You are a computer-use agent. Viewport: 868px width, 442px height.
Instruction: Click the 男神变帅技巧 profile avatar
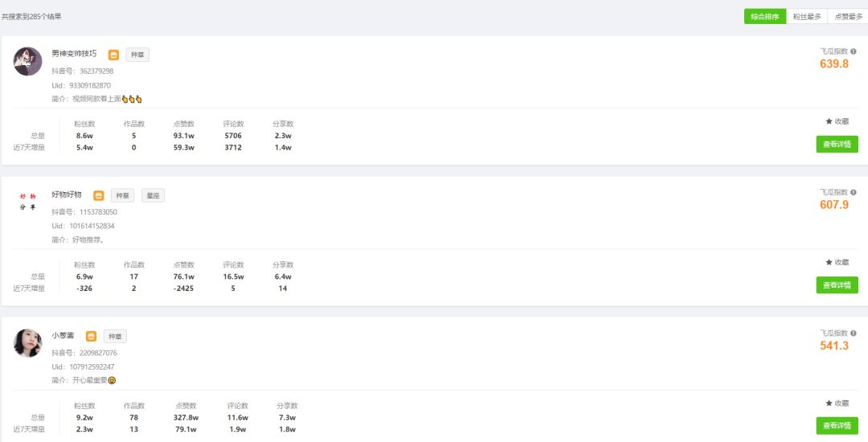27,61
